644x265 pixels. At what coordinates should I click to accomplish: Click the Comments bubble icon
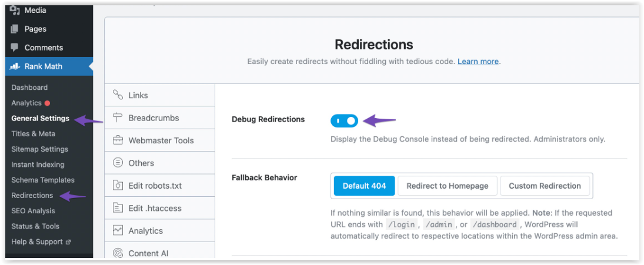click(x=15, y=48)
